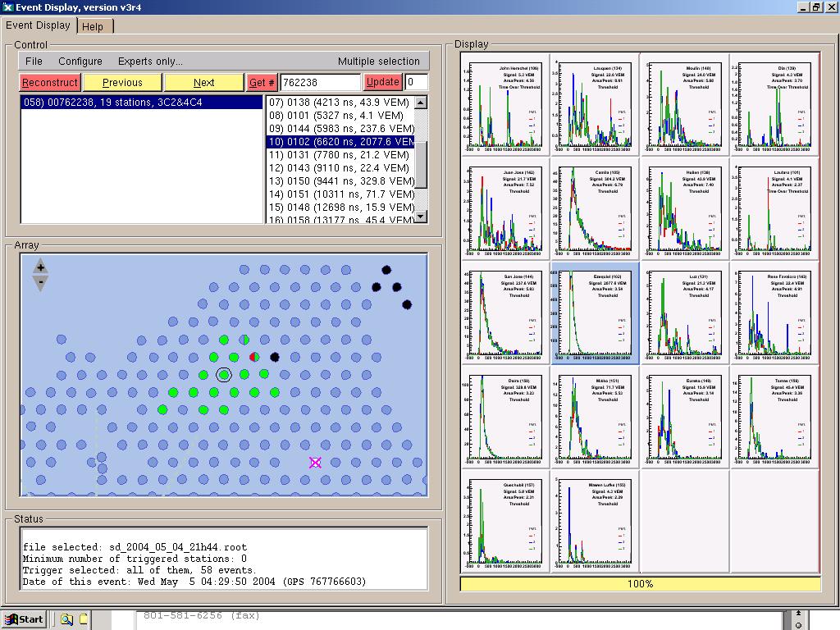Open the taskbar magnifier folder icon

click(x=66, y=619)
